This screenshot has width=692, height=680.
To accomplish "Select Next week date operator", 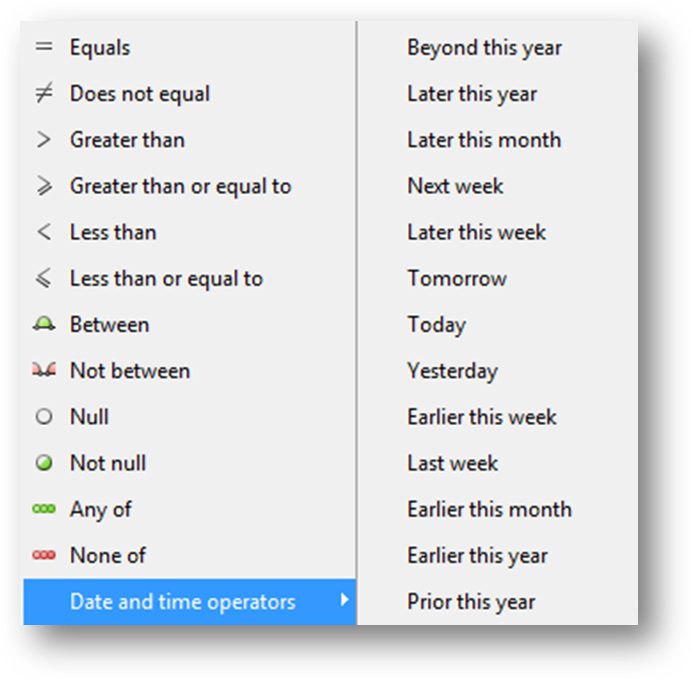I will [x=455, y=186].
